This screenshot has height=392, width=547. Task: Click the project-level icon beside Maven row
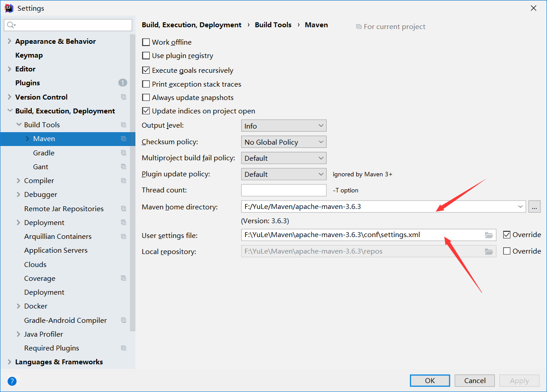123,138
